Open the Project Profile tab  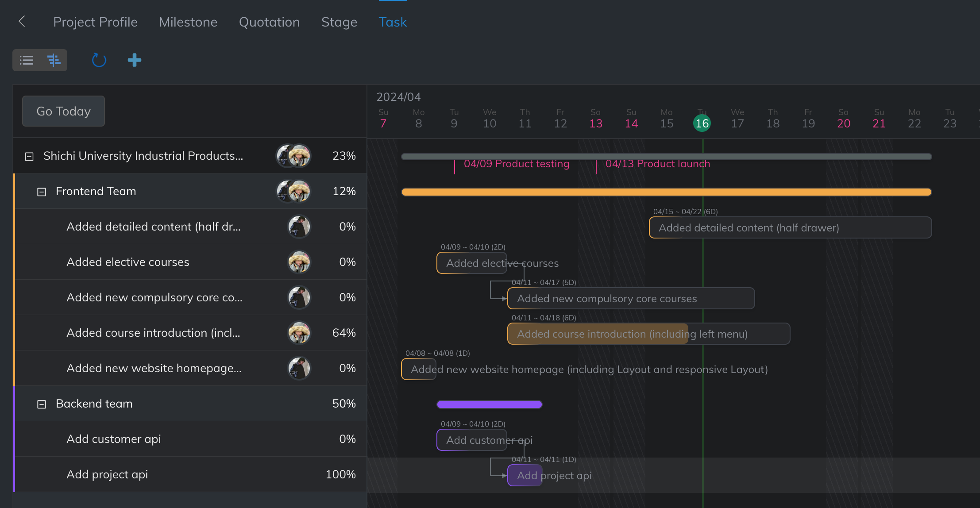point(95,22)
